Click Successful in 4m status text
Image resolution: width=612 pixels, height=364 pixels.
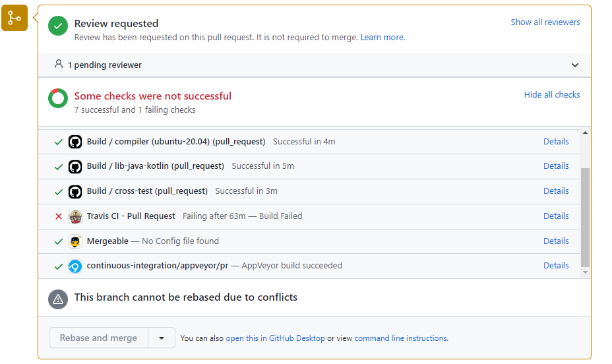pyautogui.click(x=304, y=141)
